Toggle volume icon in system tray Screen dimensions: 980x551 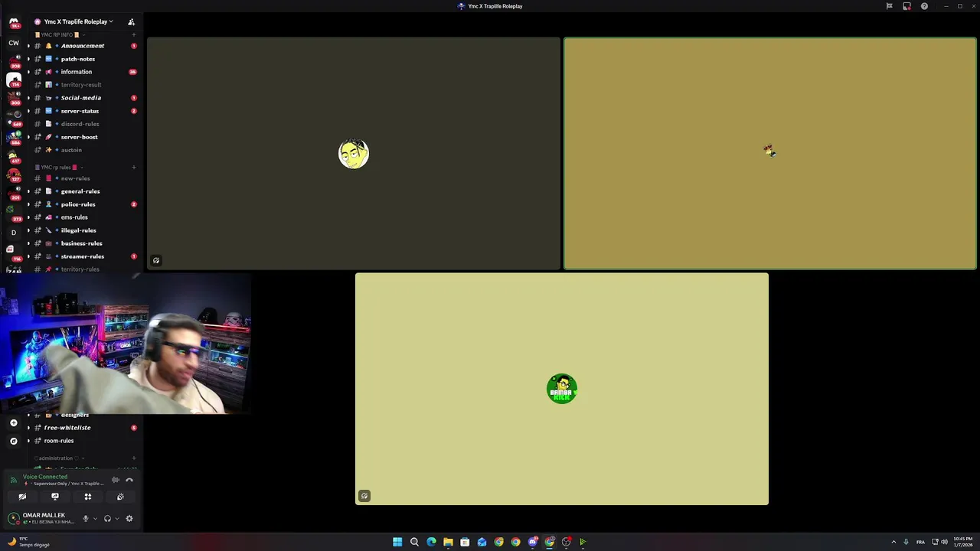[x=944, y=542]
